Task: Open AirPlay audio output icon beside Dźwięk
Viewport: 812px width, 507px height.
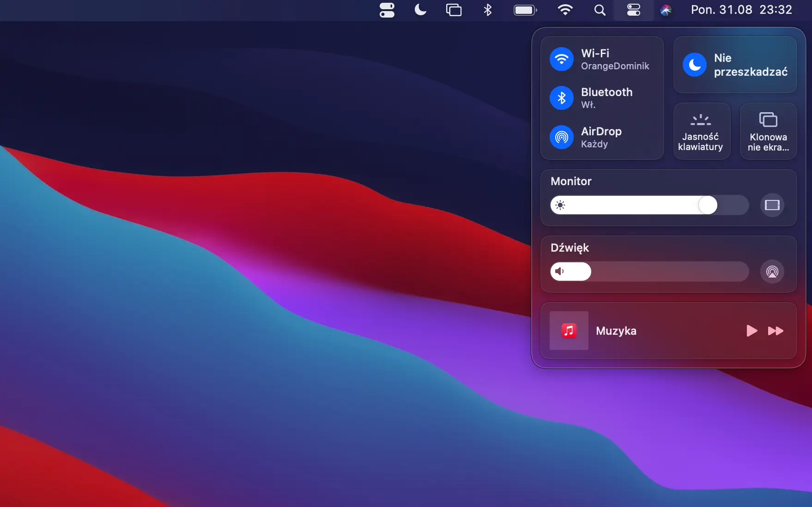Action: click(x=772, y=272)
